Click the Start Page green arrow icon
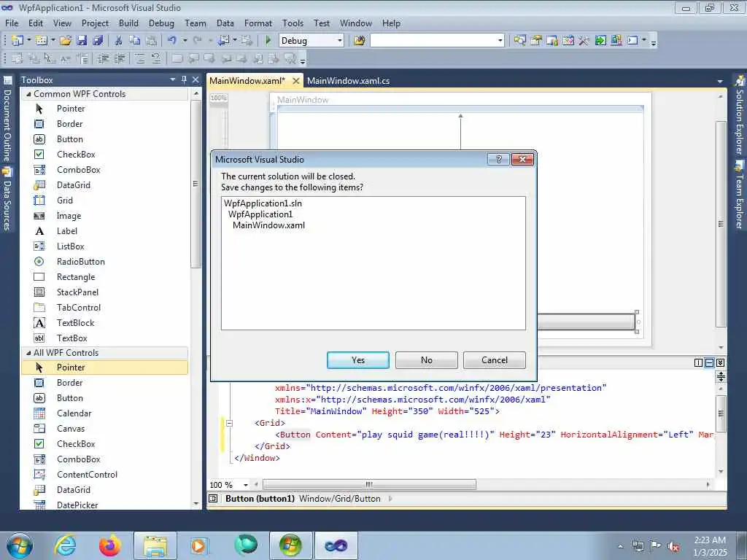The width and height of the screenshot is (747, 560). pos(600,41)
